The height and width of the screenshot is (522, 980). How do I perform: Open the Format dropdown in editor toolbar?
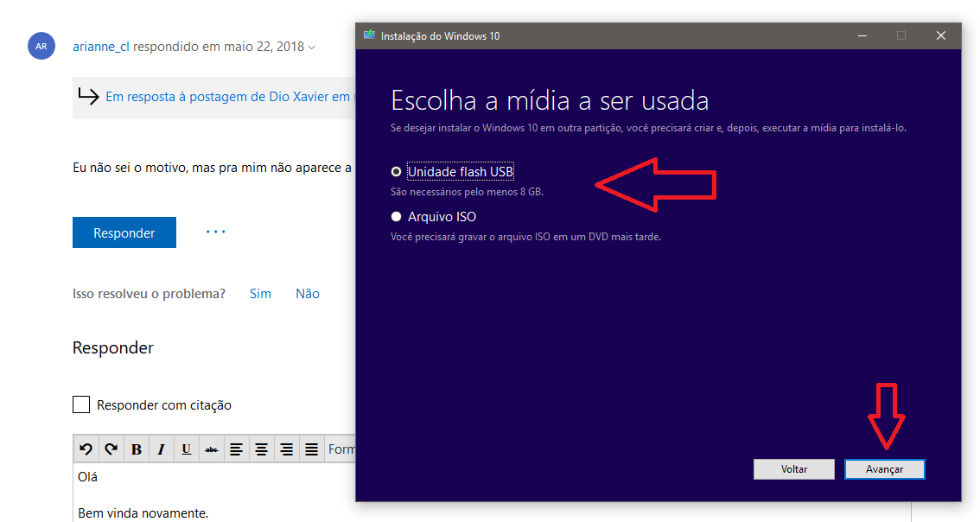click(341, 449)
